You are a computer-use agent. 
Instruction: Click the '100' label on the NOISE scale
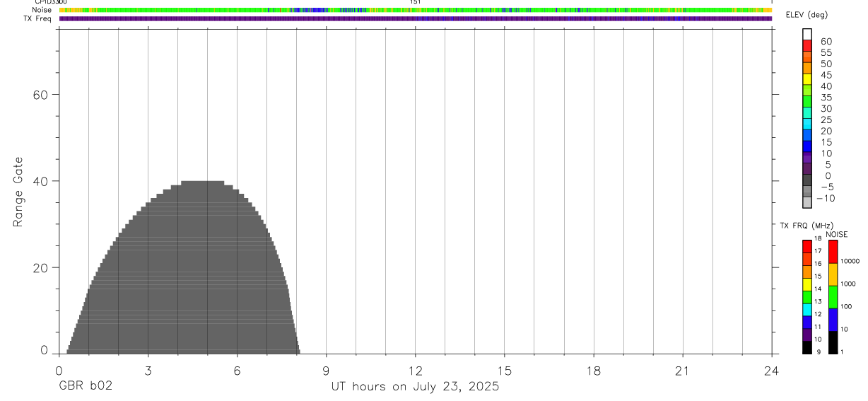pos(845,306)
